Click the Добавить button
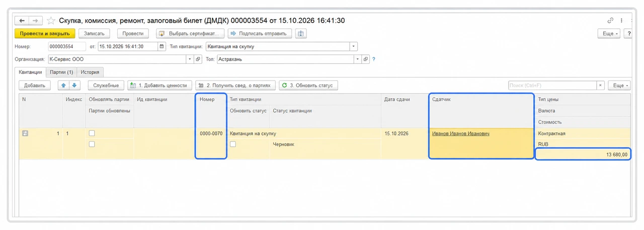644x230 pixels. (x=35, y=85)
